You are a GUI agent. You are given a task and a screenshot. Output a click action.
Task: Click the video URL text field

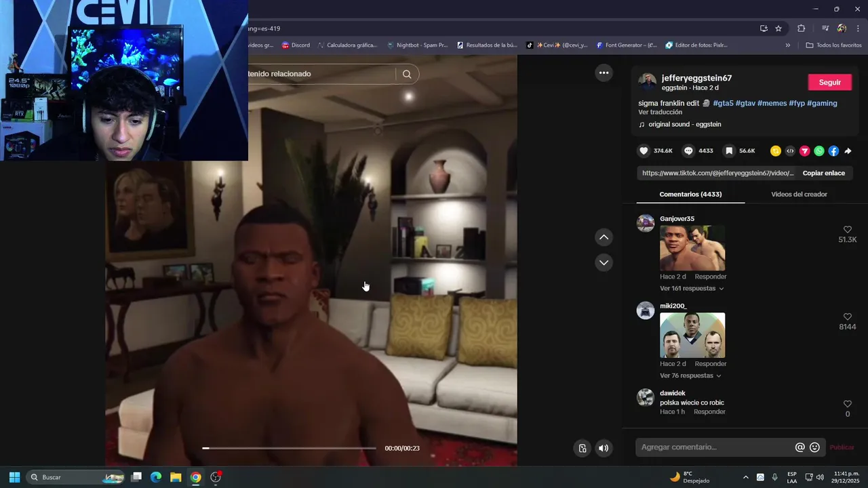pos(717,173)
